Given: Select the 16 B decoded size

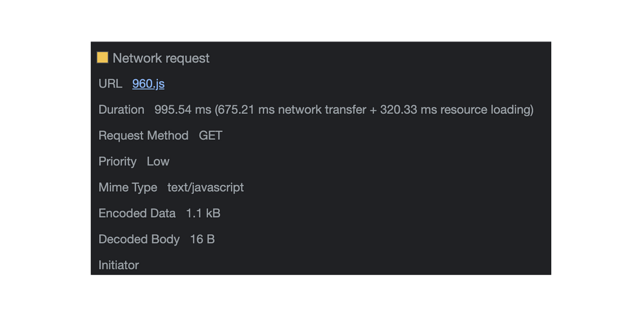Looking at the screenshot, I should tap(202, 239).
